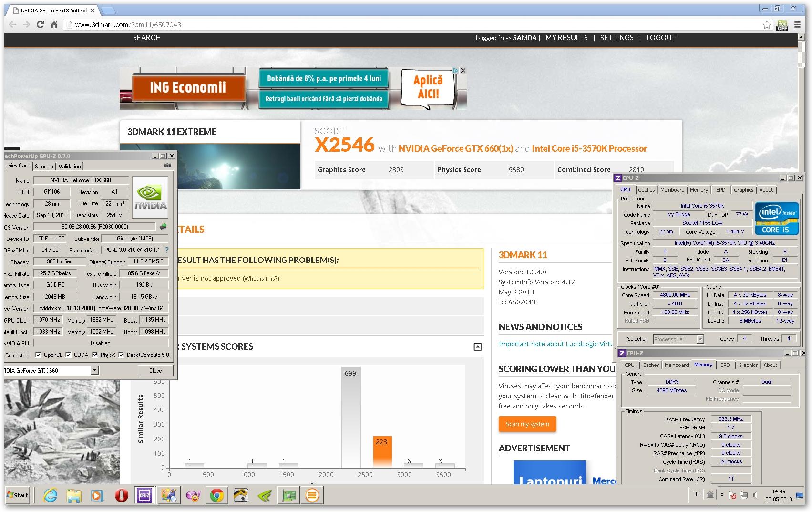Viewport: 812px width, 512px height.
Task: Toggle the CUDA checkbox in GPU-Z
Action: pos(68,355)
